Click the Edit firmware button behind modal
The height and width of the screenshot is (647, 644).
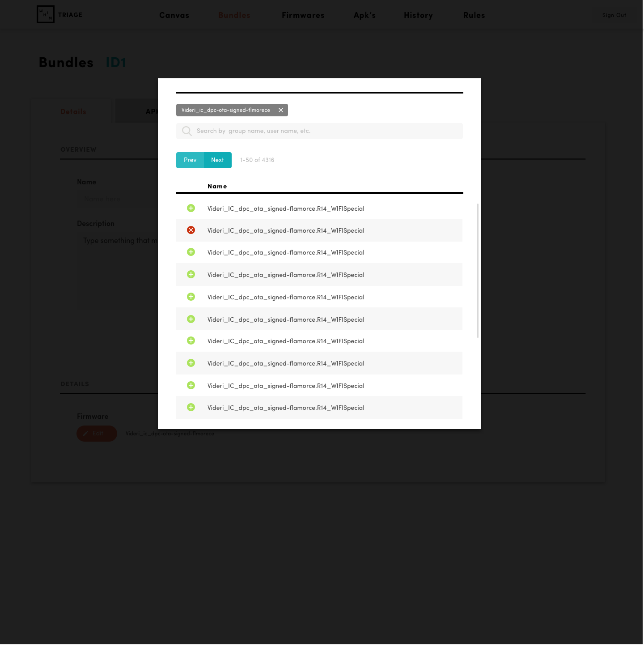click(x=97, y=434)
